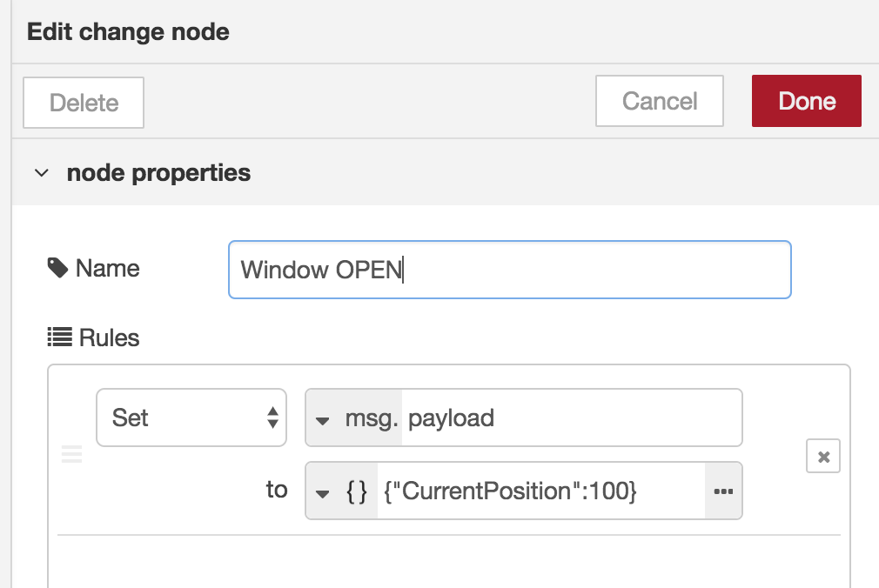Open the 'to' value type dropdown arrow
The width and height of the screenshot is (879, 588).
(323, 492)
